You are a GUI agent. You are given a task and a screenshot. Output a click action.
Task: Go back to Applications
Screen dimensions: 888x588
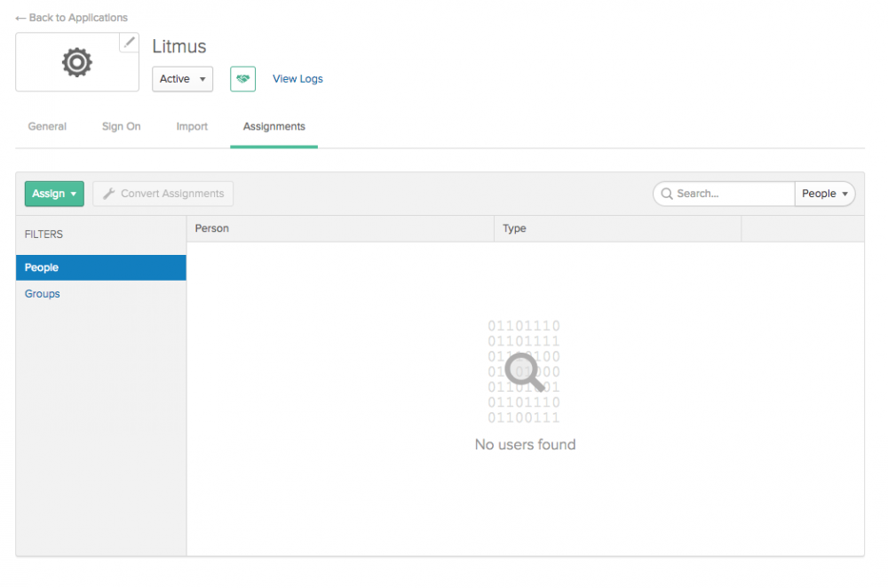tap(71, 18)
